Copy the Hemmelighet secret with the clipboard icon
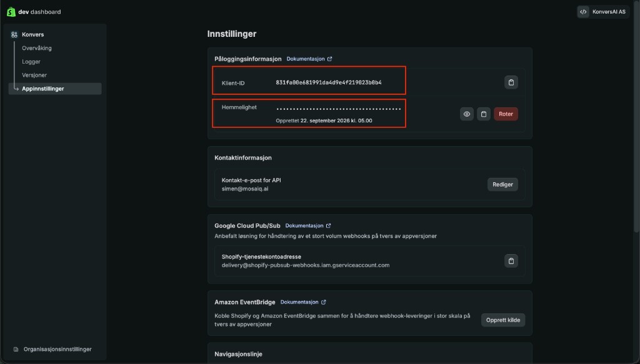The image size is (640, 364). (484, 114)
